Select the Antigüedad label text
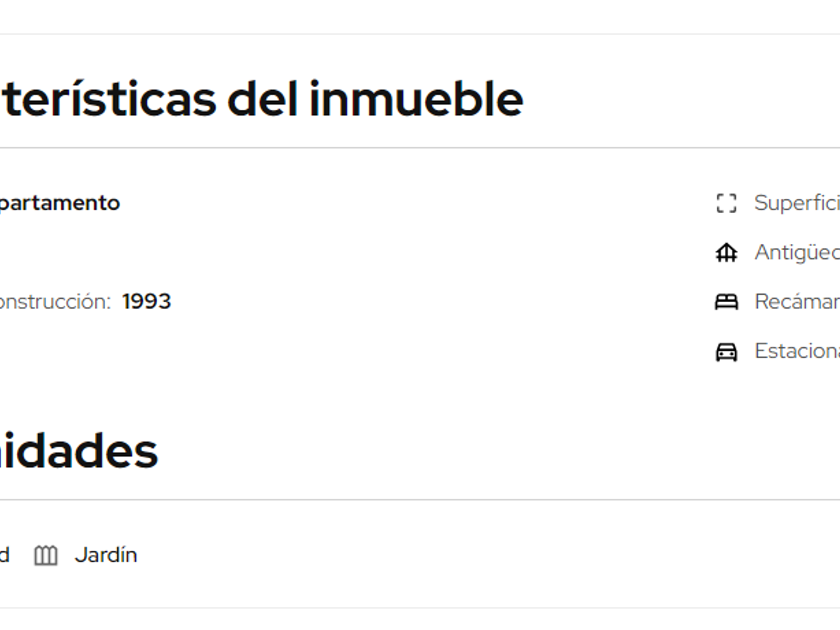The width and height of the screenshot is (840, 630). pos(796,253)
